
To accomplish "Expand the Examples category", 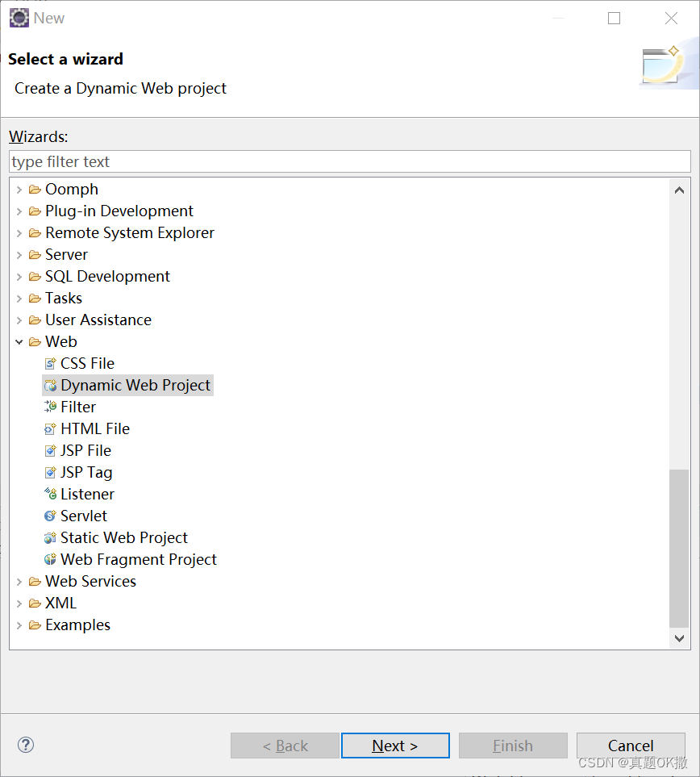I will 19,625.
